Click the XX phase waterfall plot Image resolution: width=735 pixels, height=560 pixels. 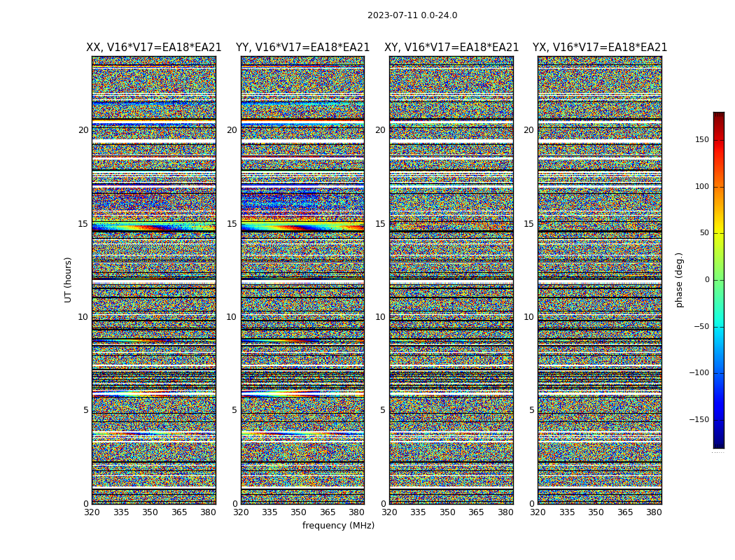coord(154,280)
